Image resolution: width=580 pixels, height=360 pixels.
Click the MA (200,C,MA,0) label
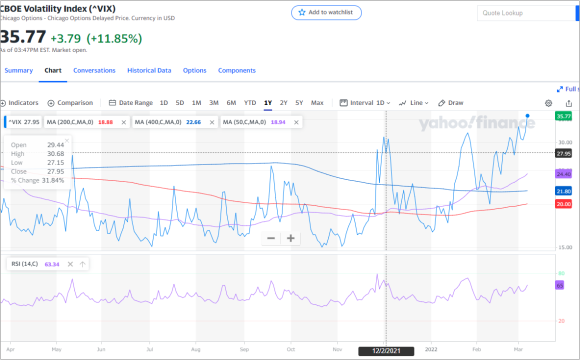click(70, 122)
